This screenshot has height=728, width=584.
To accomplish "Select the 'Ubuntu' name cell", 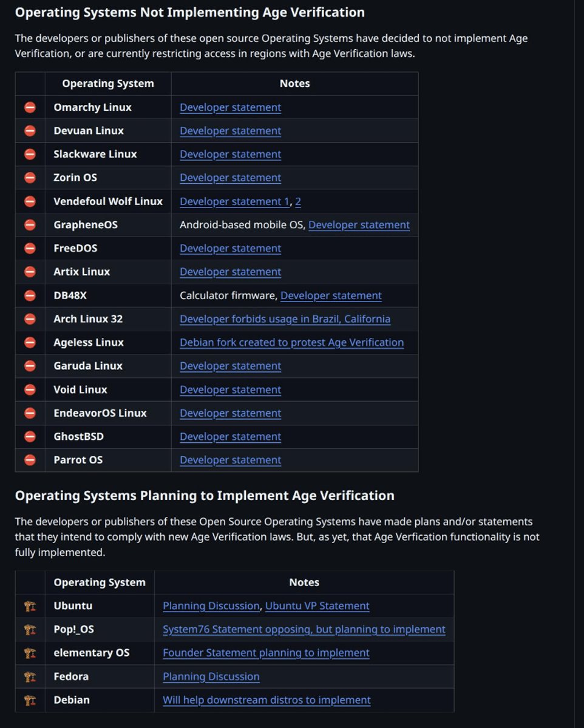I will [x=100, y=606].
